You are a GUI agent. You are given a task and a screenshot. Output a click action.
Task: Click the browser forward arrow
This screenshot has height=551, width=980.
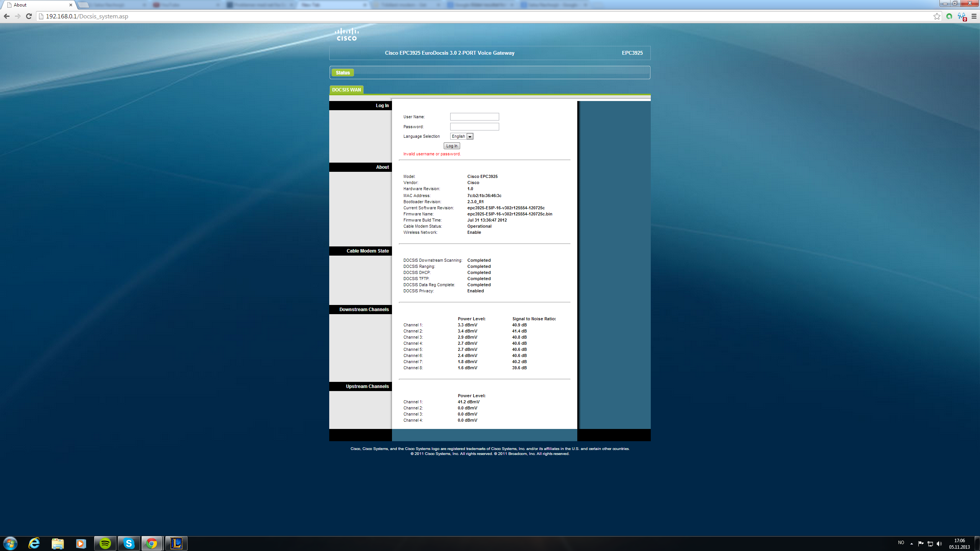[x=18, y=16]
